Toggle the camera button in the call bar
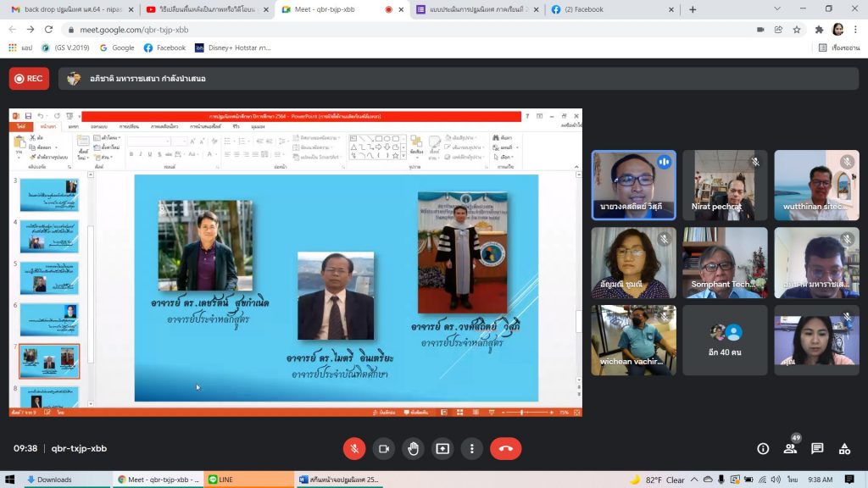Viewport: 868px width, 488px height. point(384,448)
